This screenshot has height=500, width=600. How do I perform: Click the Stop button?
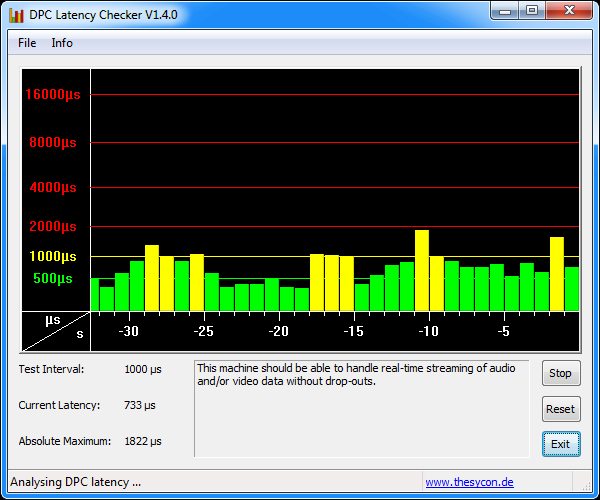(561, 373)
